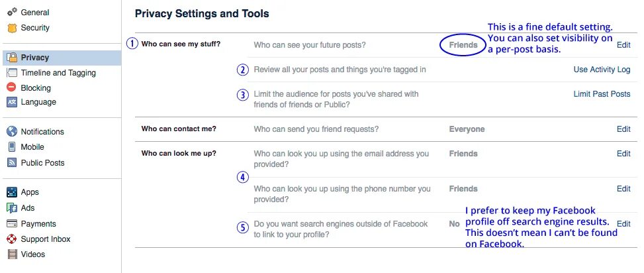Edit the phone number lookup setting
The height and width of the screenshot is (273, 644).
point(623,189)
